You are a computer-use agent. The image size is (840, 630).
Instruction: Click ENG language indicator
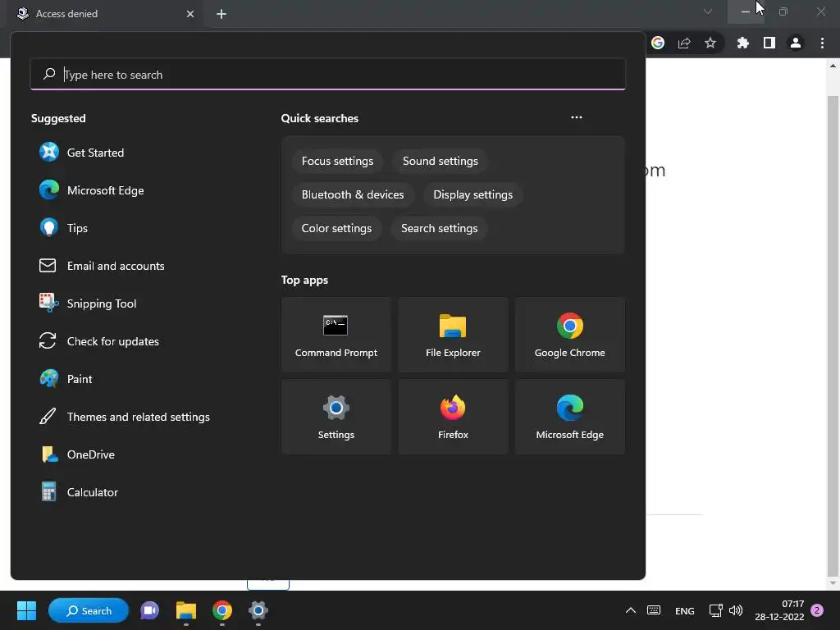tap(685, 610)
